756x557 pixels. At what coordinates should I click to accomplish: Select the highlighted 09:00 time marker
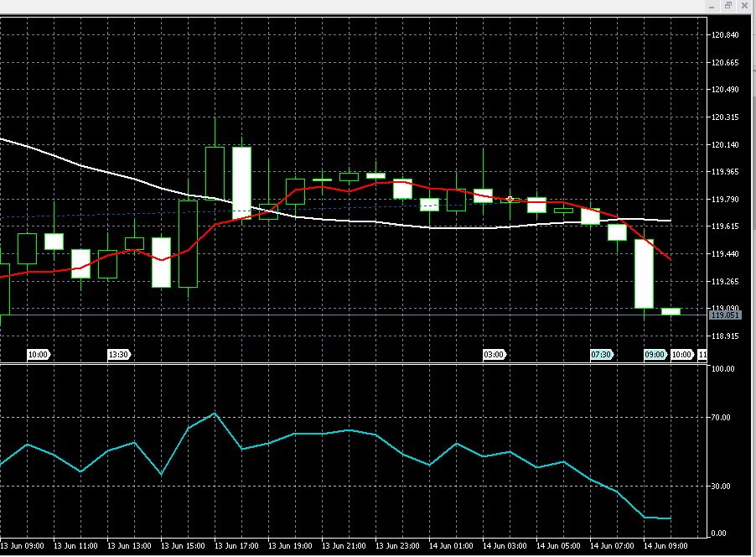[655, 355]
